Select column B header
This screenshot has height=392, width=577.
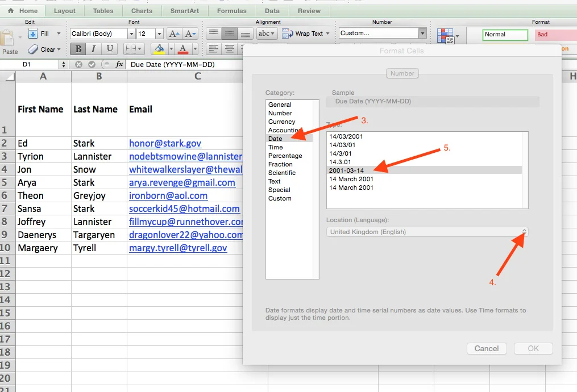99,76
